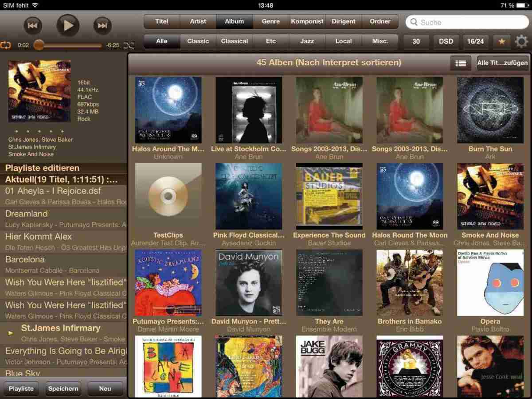Open the Genre tab
Image resolution: width=532 pixels, height=399 pixels.
(x=271, y=21)
